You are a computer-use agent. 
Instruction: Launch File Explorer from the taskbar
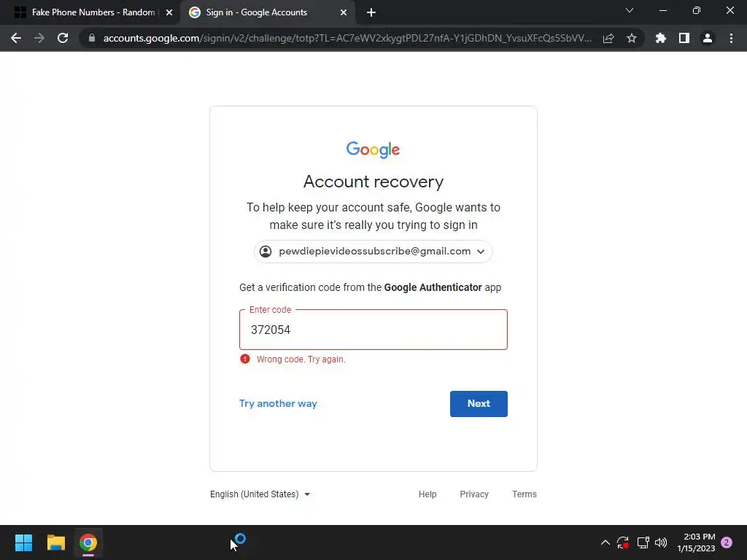point(55,542)
